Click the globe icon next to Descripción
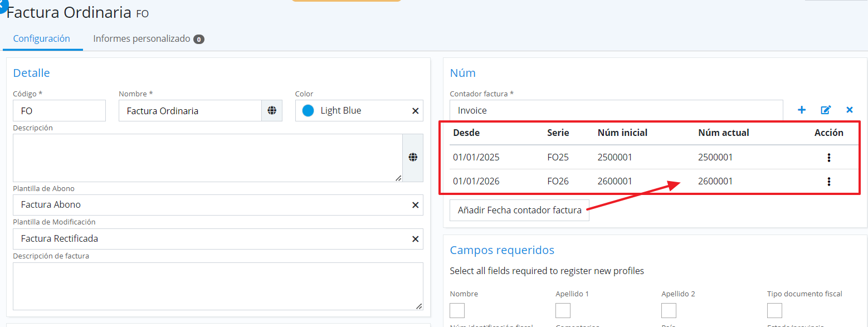 [413, 158]
